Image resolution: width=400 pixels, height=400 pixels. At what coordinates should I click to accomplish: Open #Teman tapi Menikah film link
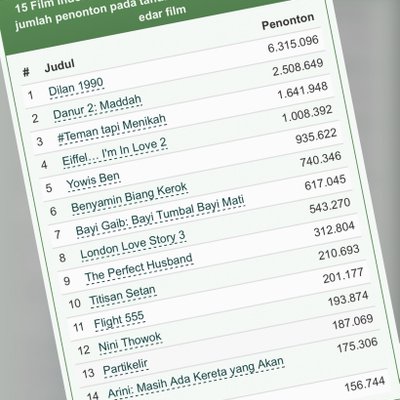point(112,130)
